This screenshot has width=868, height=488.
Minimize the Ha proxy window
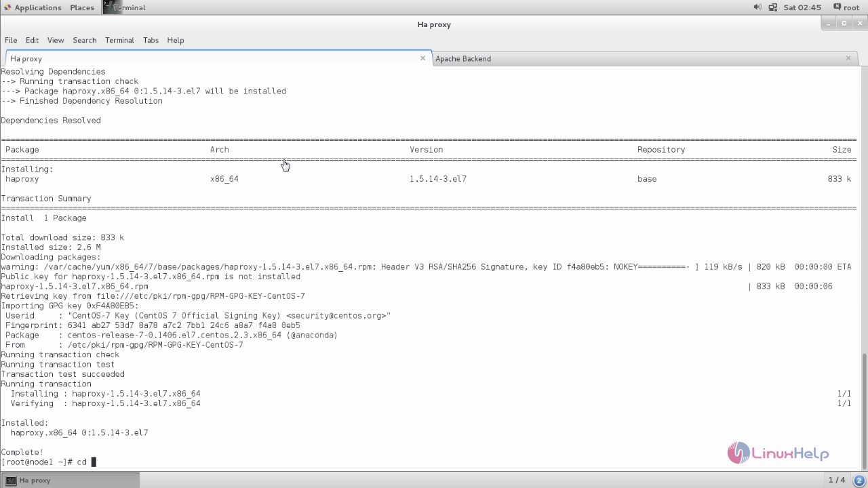coord(829,24)
